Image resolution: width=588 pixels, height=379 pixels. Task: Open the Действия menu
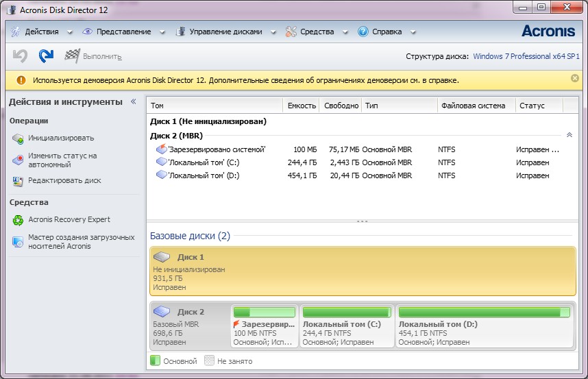point(42,32)
